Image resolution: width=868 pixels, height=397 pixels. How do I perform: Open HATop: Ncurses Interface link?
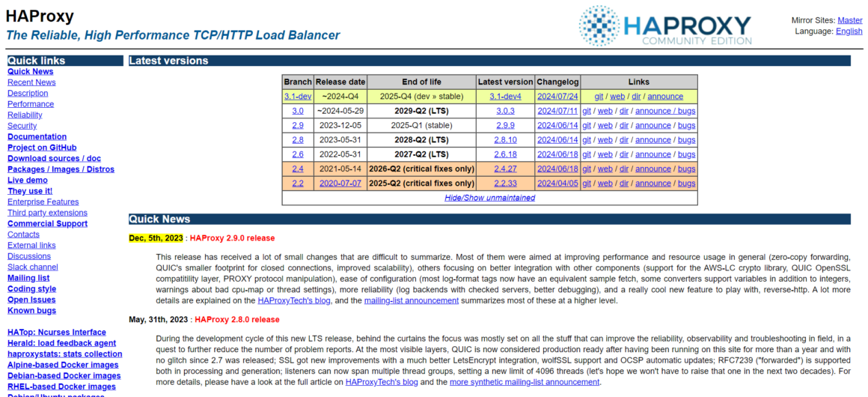57,333
